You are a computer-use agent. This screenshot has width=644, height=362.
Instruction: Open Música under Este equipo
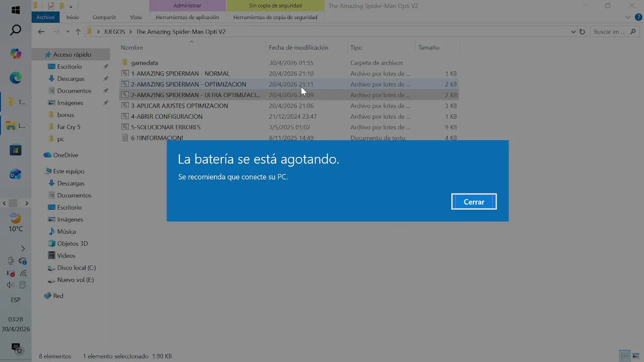pos(66,231)
